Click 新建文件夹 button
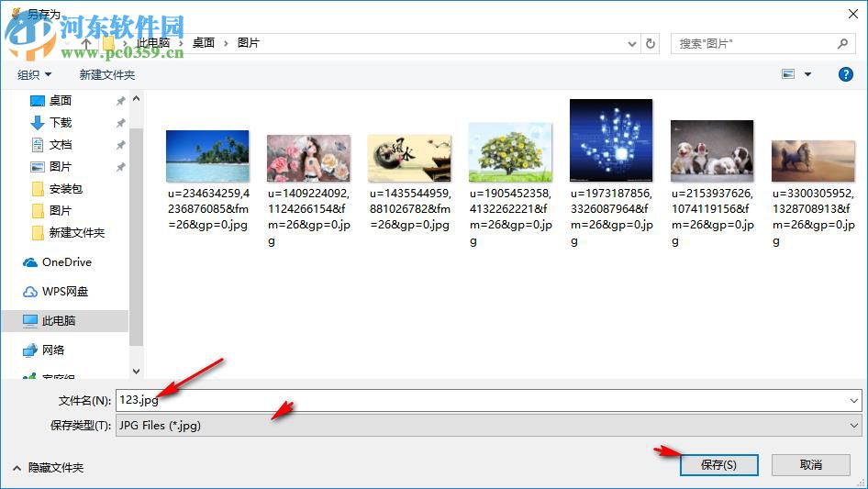The height and width of the screenshot is (489, 868). (x=107, y=74)
